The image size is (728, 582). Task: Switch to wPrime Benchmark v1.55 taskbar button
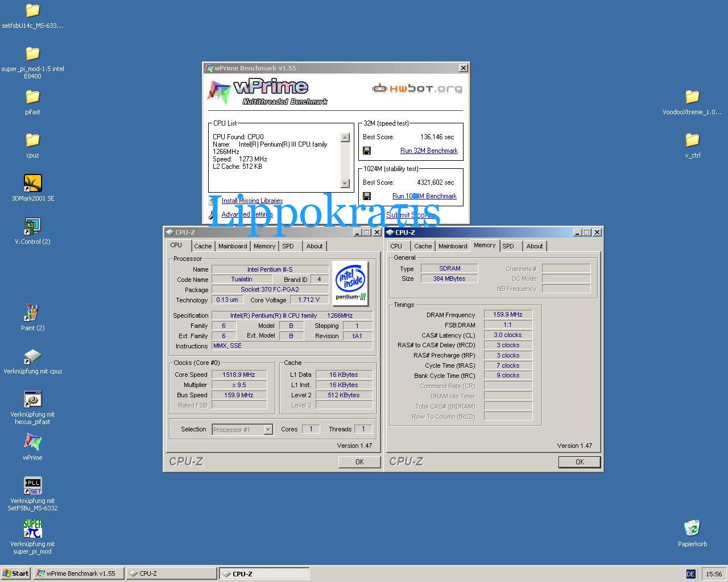pos(78,573)
